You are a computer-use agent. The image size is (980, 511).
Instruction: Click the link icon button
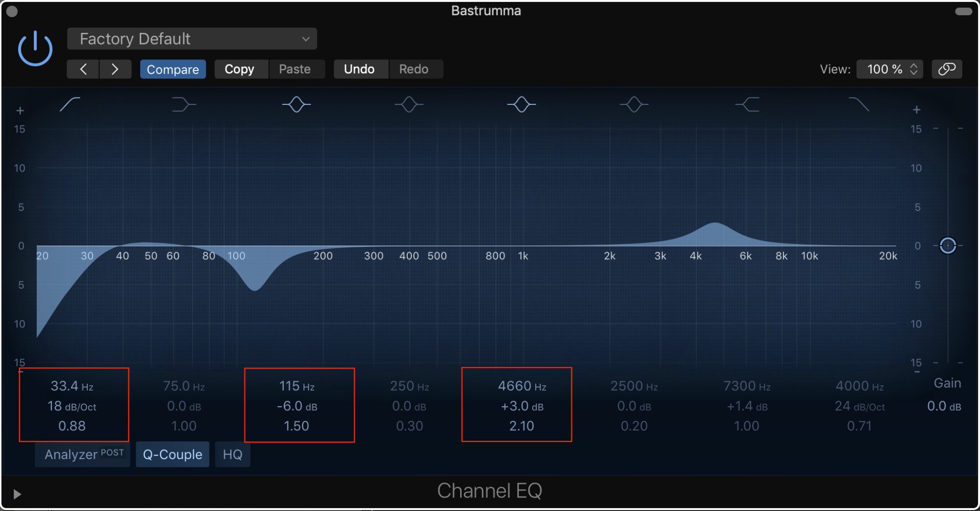[947, 69]
